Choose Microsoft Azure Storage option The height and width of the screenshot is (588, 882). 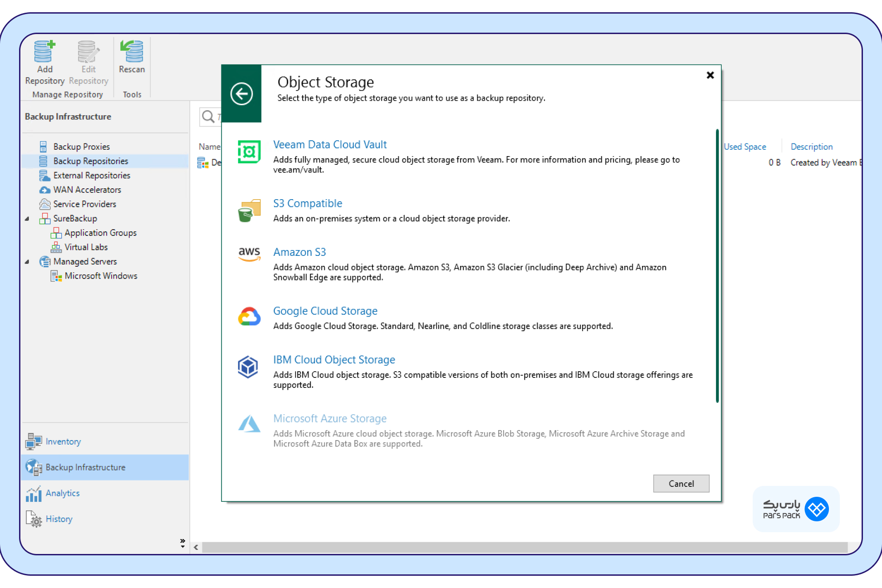coord(330,418)
